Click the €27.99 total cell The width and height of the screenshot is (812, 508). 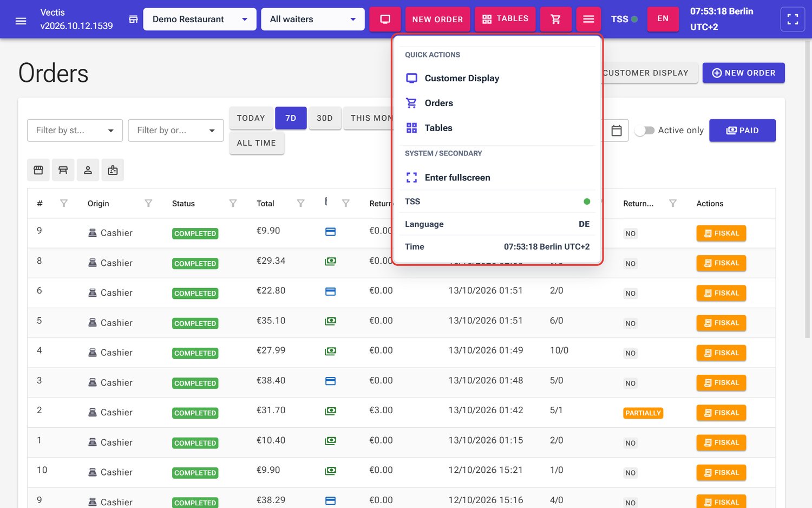point(271,350)
